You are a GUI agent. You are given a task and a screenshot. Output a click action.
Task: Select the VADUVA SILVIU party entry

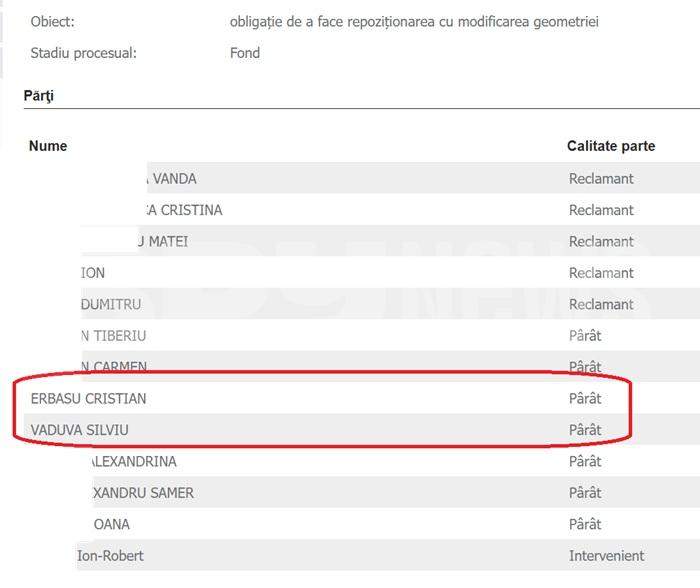80,430
